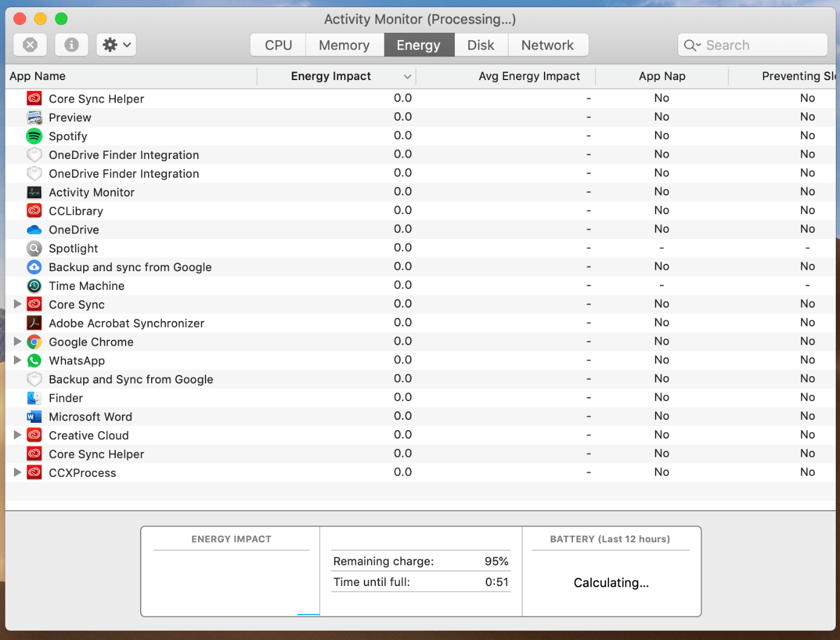
Task: Click the Backup and sync from Google icon
Action: [35, 267]
